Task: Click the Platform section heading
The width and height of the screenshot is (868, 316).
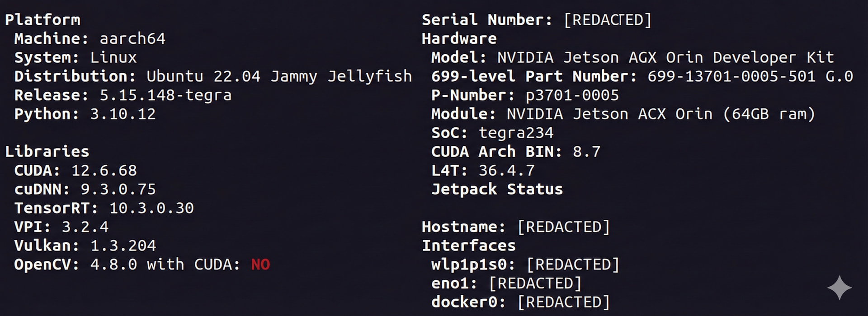Action: pos(42,20)
